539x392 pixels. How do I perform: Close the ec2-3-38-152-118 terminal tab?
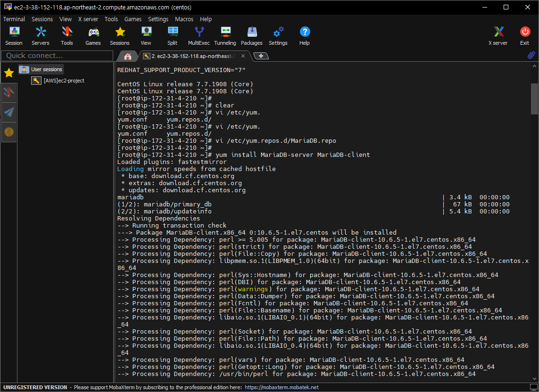[243, 56]
